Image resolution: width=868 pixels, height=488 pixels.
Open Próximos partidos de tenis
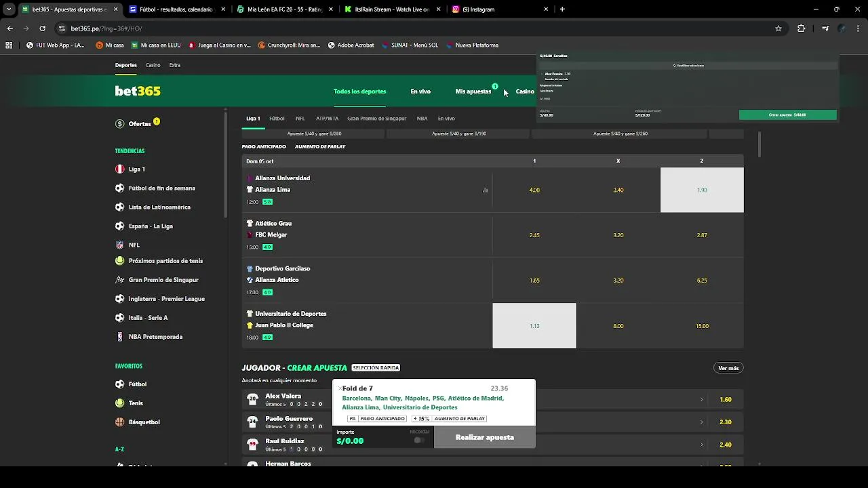pos(165,261)
